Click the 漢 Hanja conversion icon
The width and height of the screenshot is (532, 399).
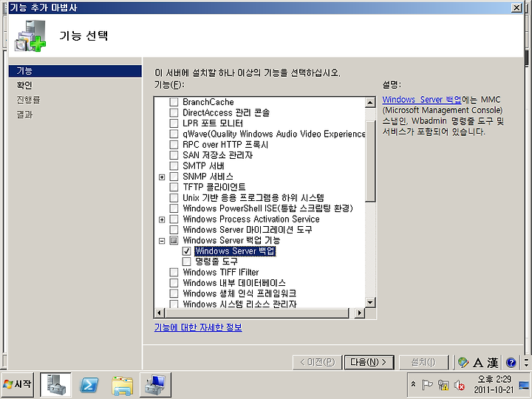pos(493,362)
